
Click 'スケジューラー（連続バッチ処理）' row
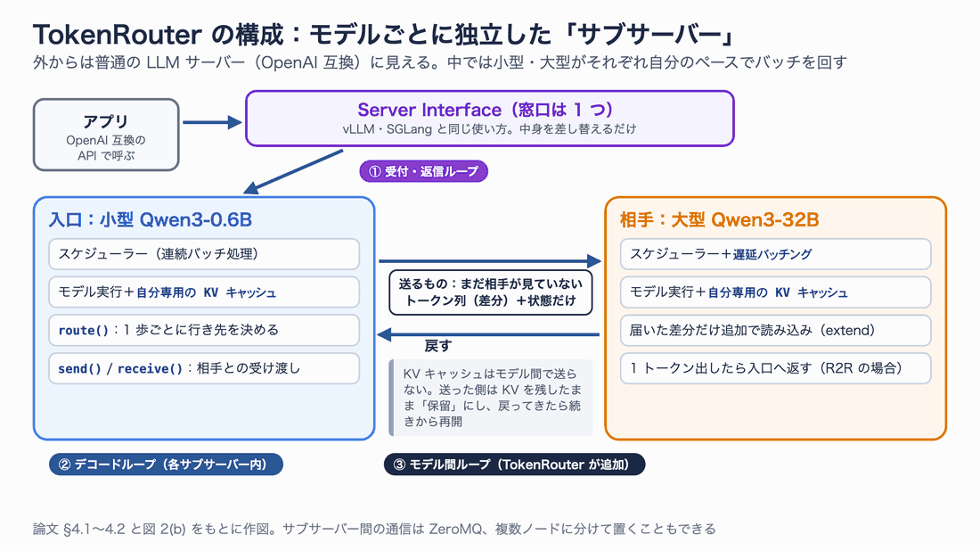tap(204, 254)
